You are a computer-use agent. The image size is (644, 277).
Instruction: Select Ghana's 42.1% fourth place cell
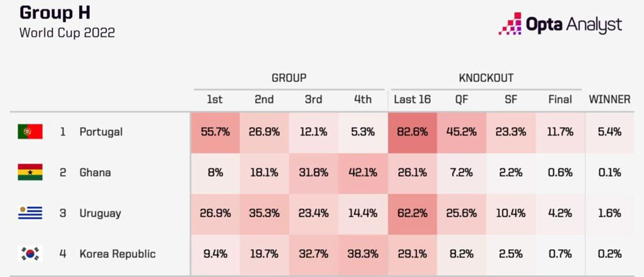(x=363, y=172)
